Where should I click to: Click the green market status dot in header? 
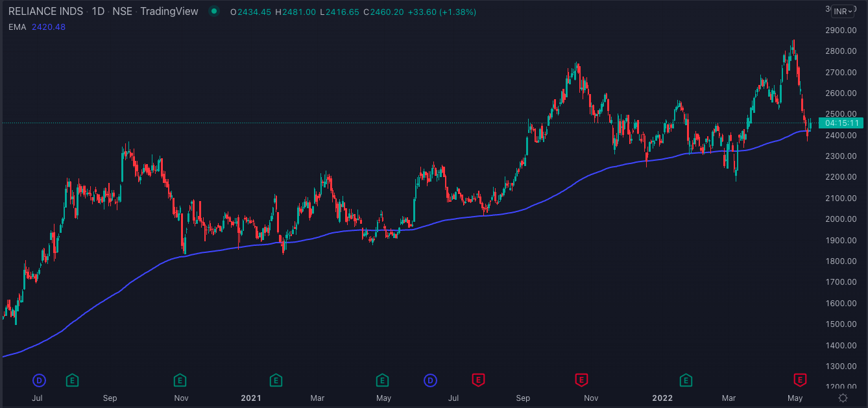pos(214,11)
